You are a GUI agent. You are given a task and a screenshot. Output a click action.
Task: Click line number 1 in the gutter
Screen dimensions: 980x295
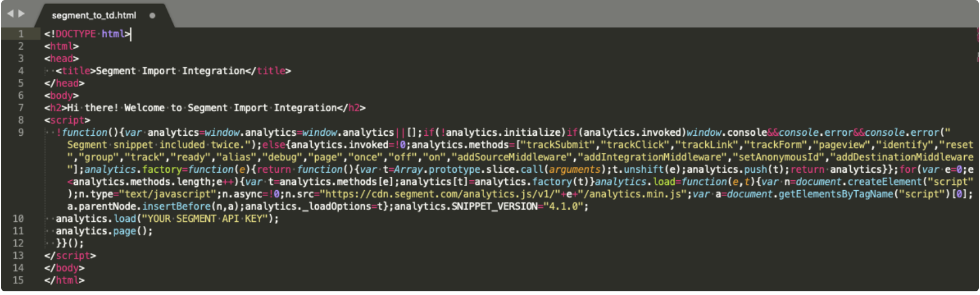[20, 34]
